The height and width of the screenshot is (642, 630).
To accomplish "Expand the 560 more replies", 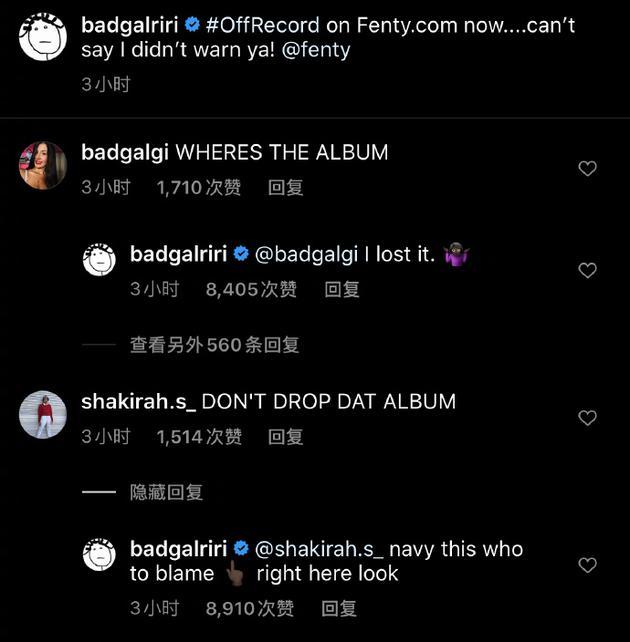I will click(x=214, y=345).
